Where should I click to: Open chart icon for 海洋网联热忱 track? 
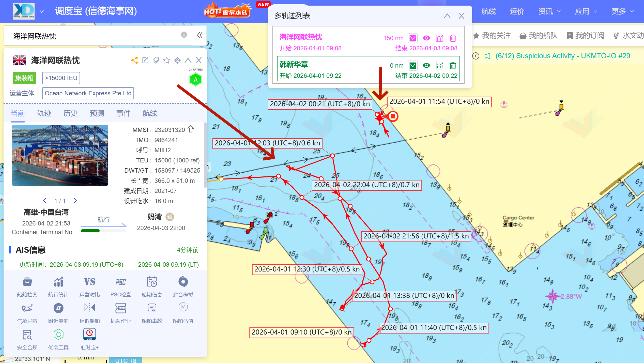tap(439, 38)
